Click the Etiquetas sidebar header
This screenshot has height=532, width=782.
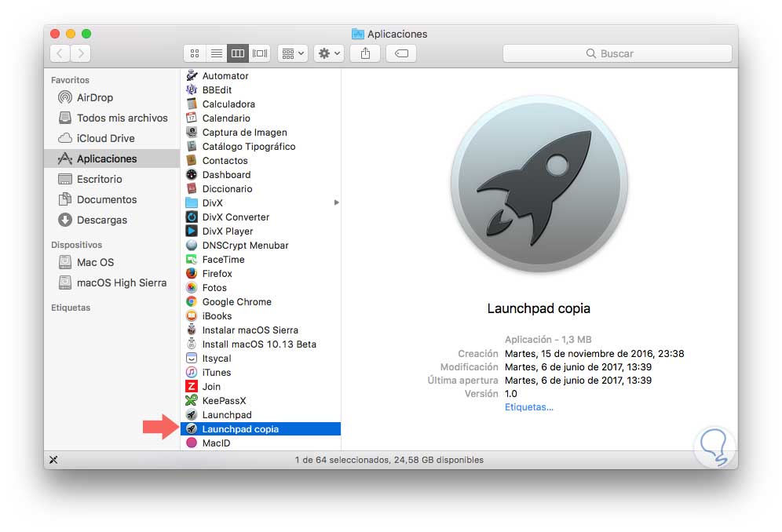point(71,308)
